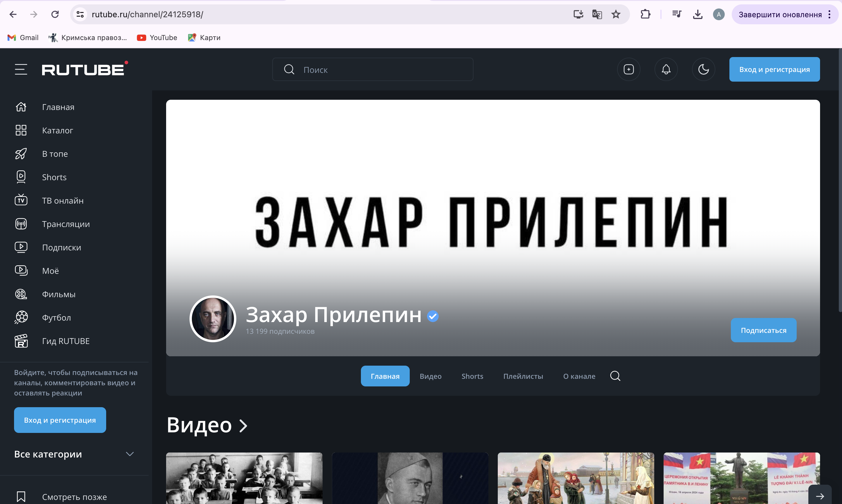Viewport: 842px width, 504px height.
Task: Reload the page
Action: 55,14
